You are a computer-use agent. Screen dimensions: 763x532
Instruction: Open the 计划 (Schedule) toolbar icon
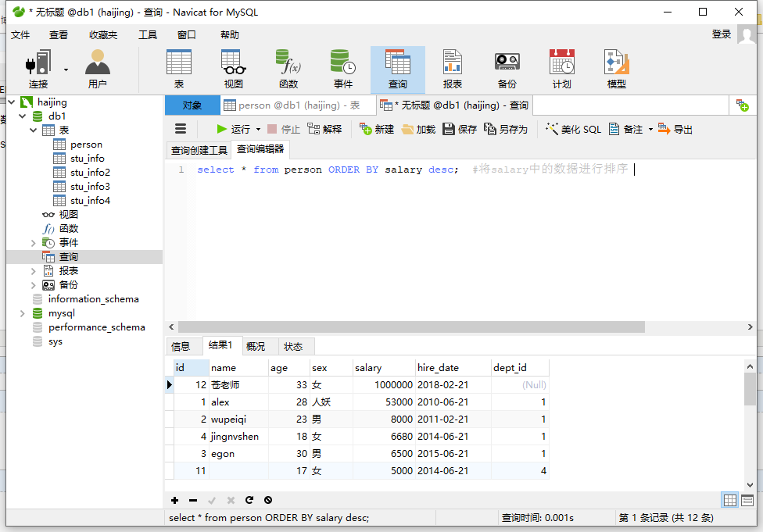[561, 69]
